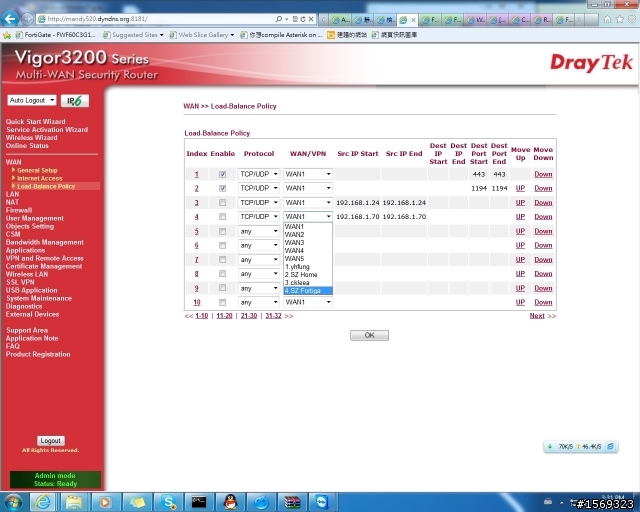Open WAN/VPN dropdown for index 2

[308, 188]
